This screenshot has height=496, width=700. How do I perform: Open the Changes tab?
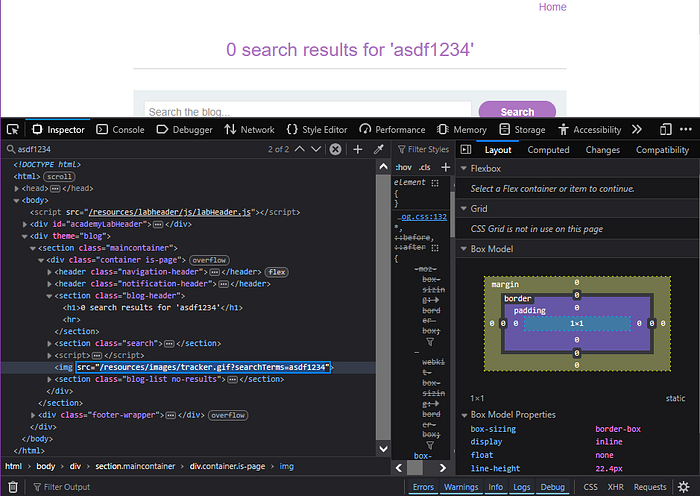tap(603, 150)
